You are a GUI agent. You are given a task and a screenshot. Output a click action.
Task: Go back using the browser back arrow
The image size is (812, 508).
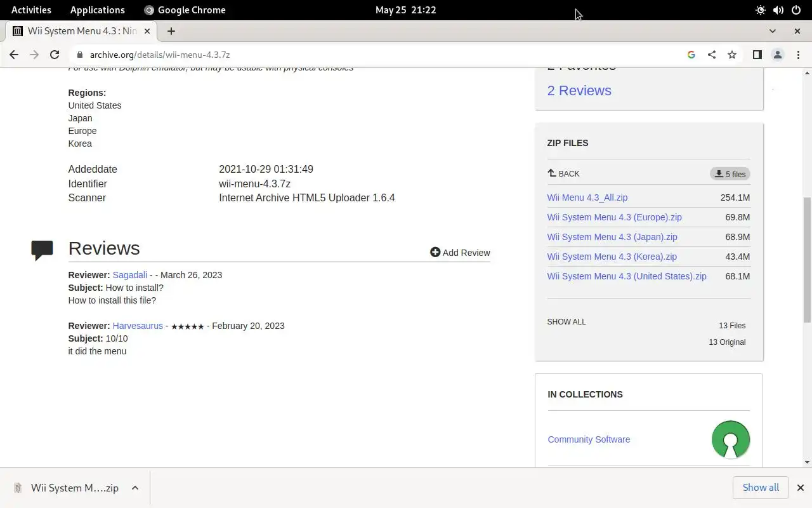click(x=14, y=55)
